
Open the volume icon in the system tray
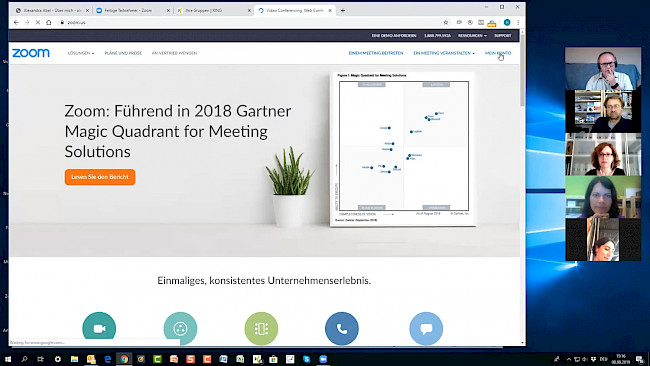[x=585, y=359]
